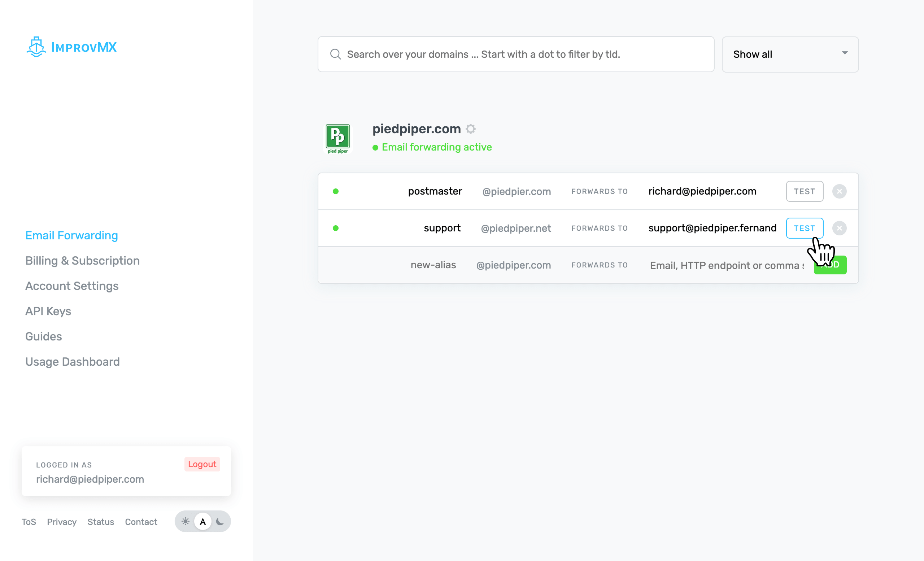This screenshot has width=924, height=561.
Task: Click green status dot of postmaster alias
Action: click(336, 191)
